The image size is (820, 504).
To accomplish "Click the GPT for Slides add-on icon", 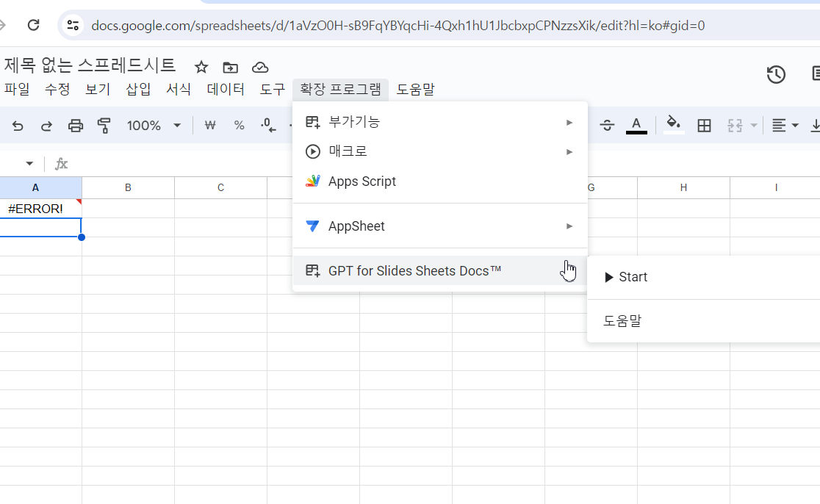I will point(313,271).
